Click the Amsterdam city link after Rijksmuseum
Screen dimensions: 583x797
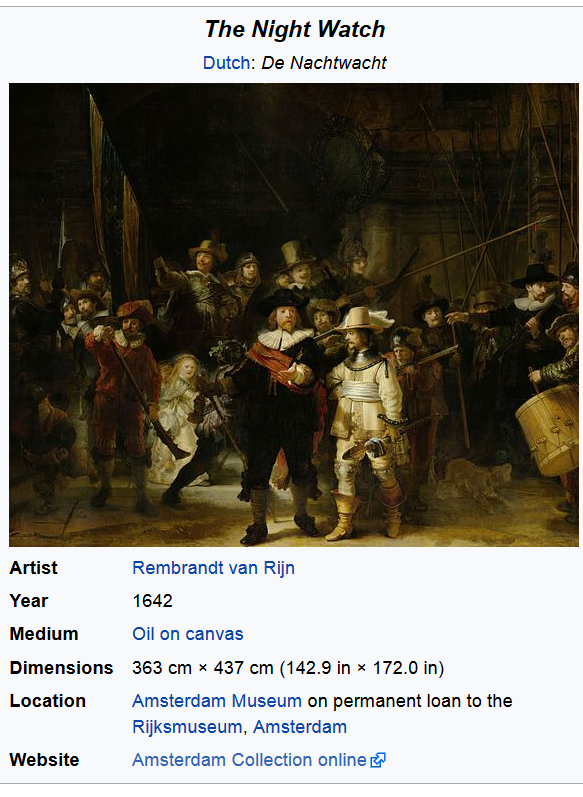coord(300,727)
